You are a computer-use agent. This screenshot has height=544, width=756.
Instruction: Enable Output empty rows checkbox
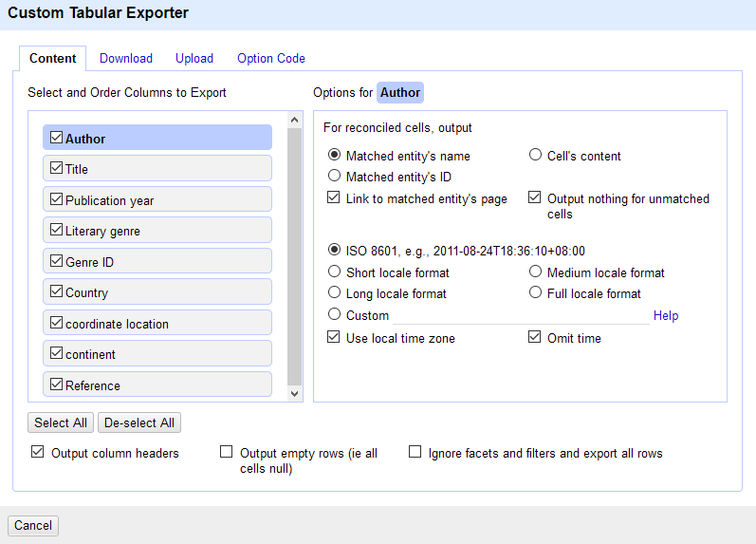click(226, 453)
